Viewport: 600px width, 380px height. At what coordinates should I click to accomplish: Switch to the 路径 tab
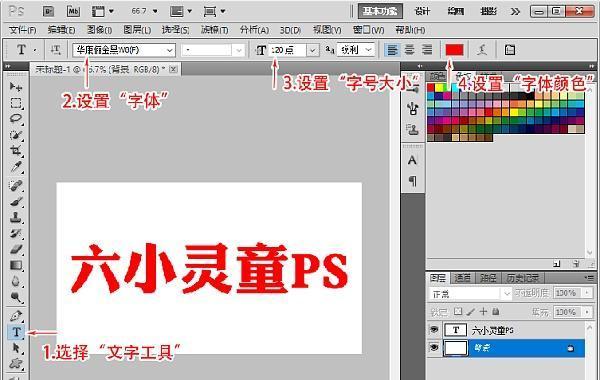coord(488,278)
